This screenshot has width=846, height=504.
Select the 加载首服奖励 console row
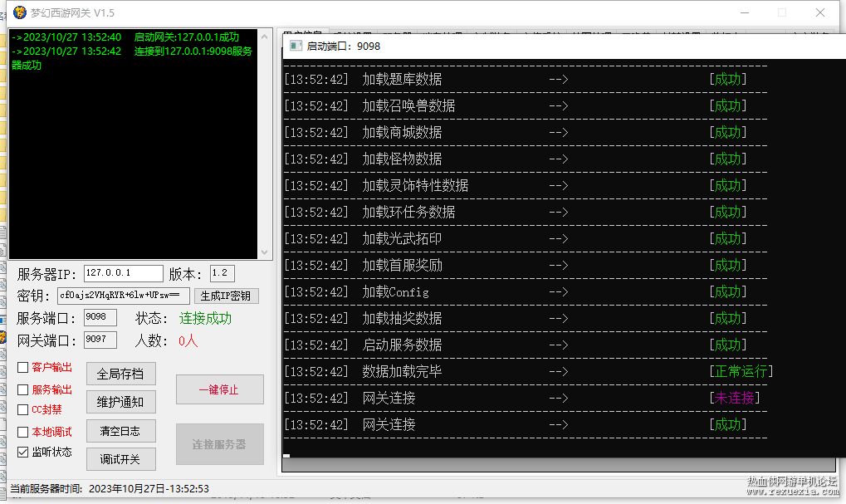(x=516, y=266)
